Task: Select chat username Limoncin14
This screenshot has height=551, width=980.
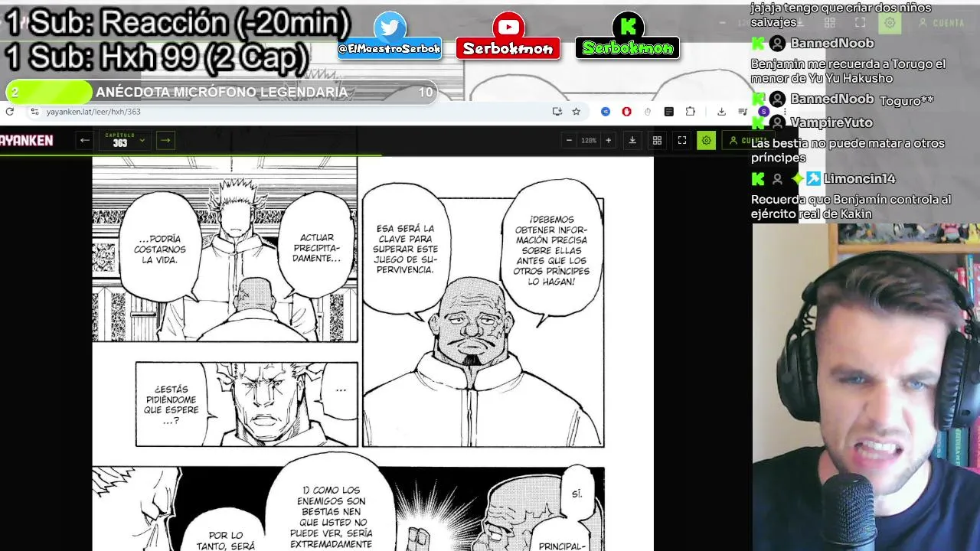Action: point(859,178)
